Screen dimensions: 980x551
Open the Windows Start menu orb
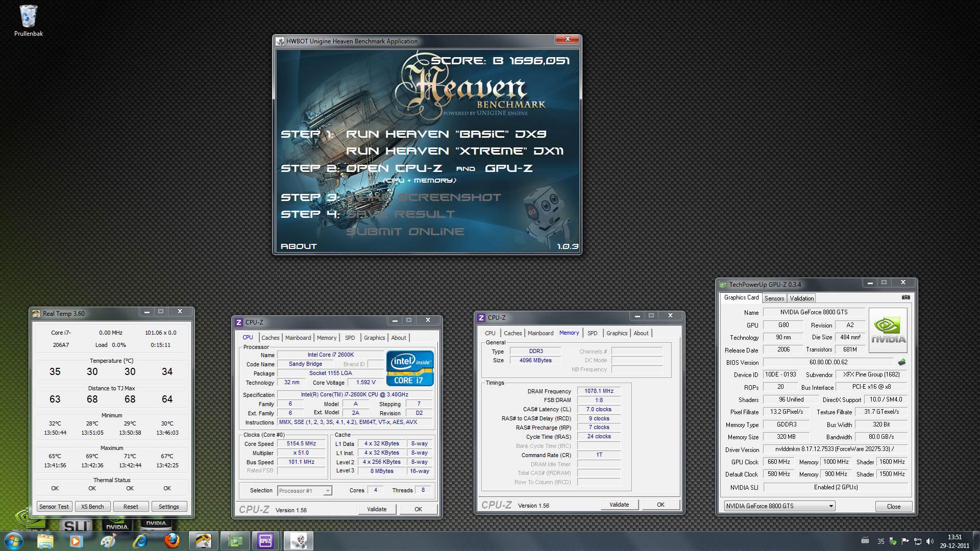click(14, 541)
